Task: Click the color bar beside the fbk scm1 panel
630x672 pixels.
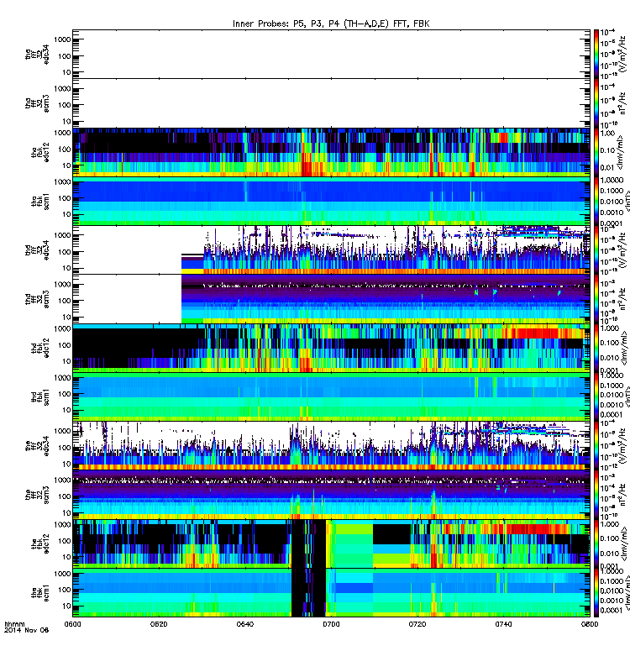Action: [x=596, y=593]
